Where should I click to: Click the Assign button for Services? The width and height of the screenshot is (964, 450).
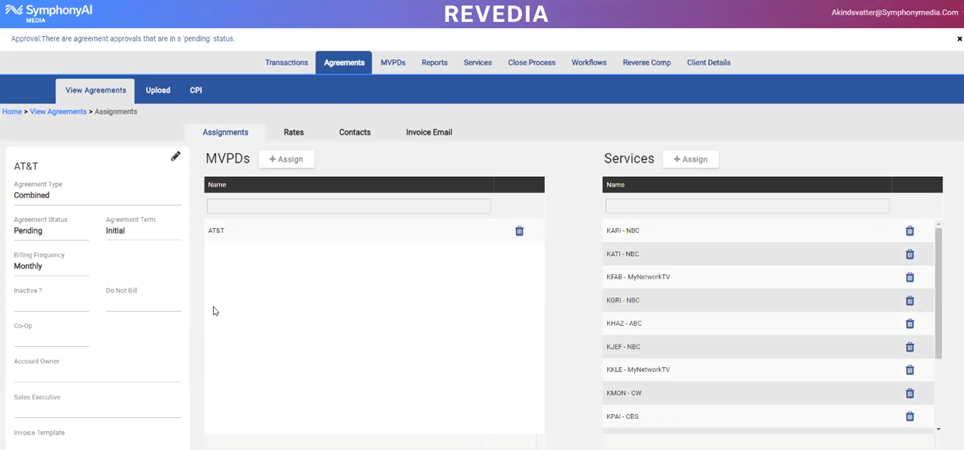pos(690,159)
